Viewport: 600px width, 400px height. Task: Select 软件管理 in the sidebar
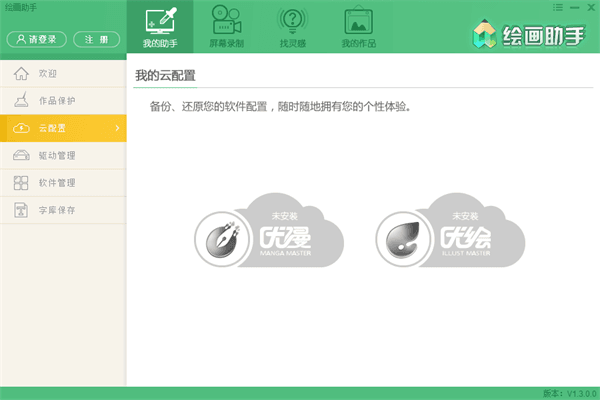click(x=57, y=182)
